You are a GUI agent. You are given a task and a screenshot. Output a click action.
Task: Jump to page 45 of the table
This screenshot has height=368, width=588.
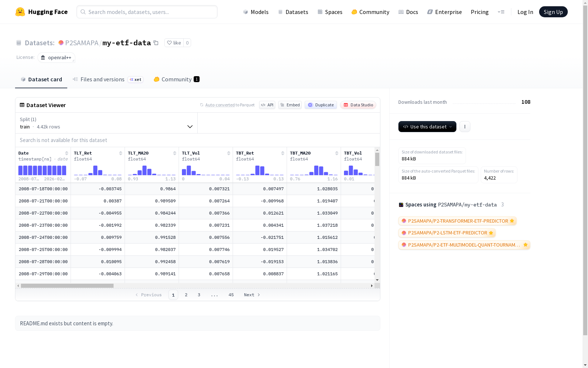(x=231, y=295)
